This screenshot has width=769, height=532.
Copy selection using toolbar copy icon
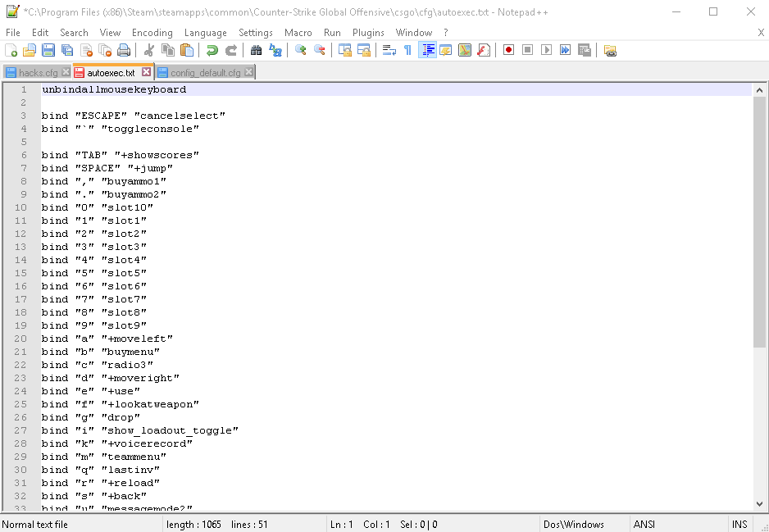point(168,50)
